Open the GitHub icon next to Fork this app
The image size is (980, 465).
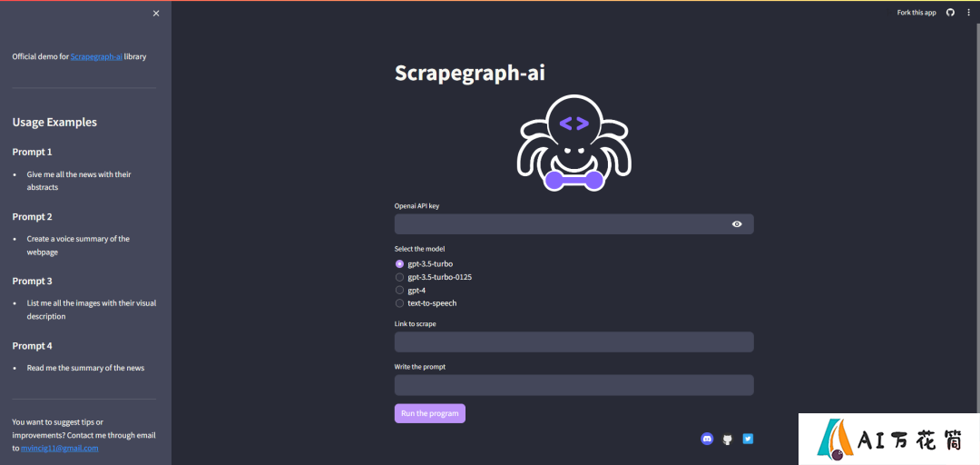950,13
